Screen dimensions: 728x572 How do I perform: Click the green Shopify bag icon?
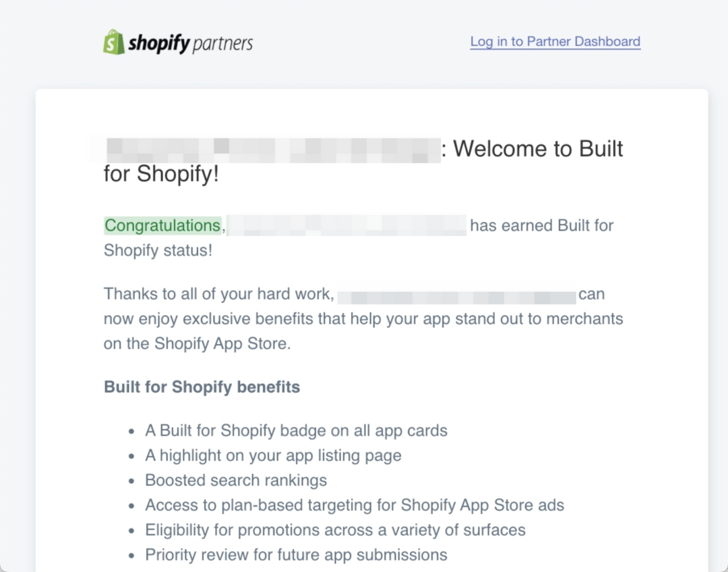[114, 42]
